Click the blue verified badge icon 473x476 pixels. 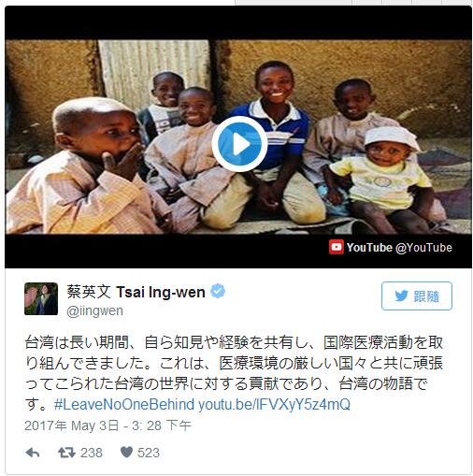(x=218, y=291)
